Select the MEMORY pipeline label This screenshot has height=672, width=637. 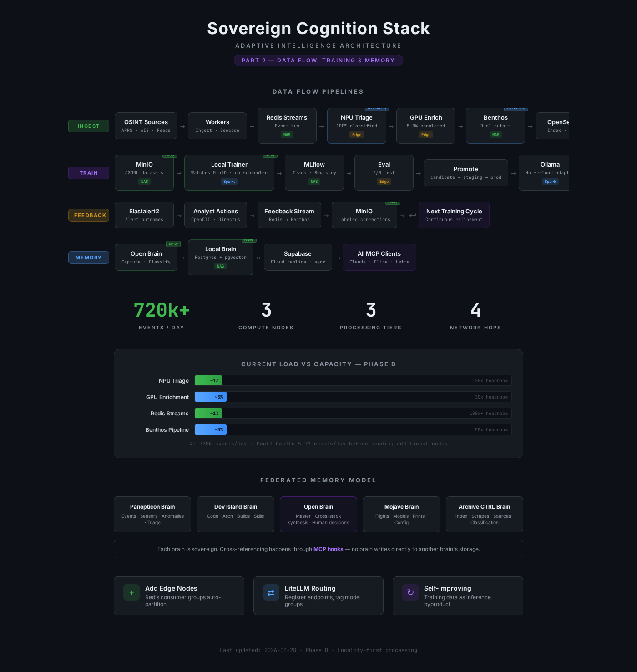[89, 258]
